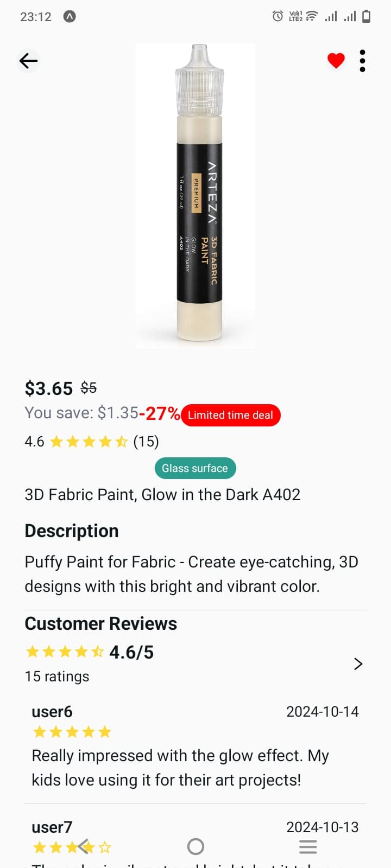Screen dimensions: 391x868
Task: Select the Glass surface tag
Action: point(195,468)
